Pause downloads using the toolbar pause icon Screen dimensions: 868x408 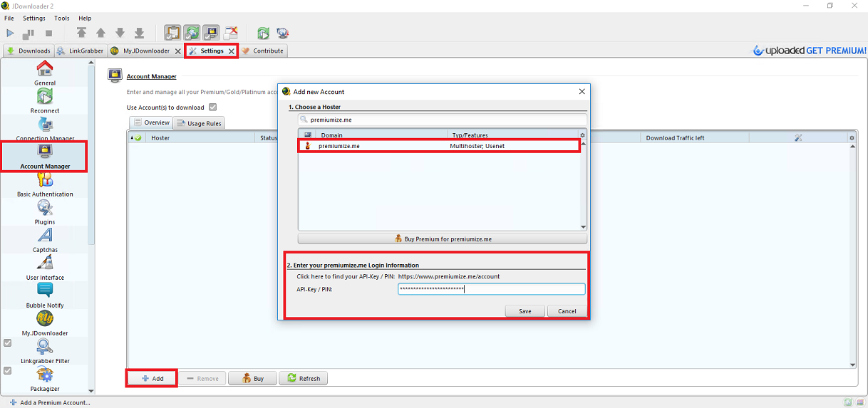pos(29,33)
